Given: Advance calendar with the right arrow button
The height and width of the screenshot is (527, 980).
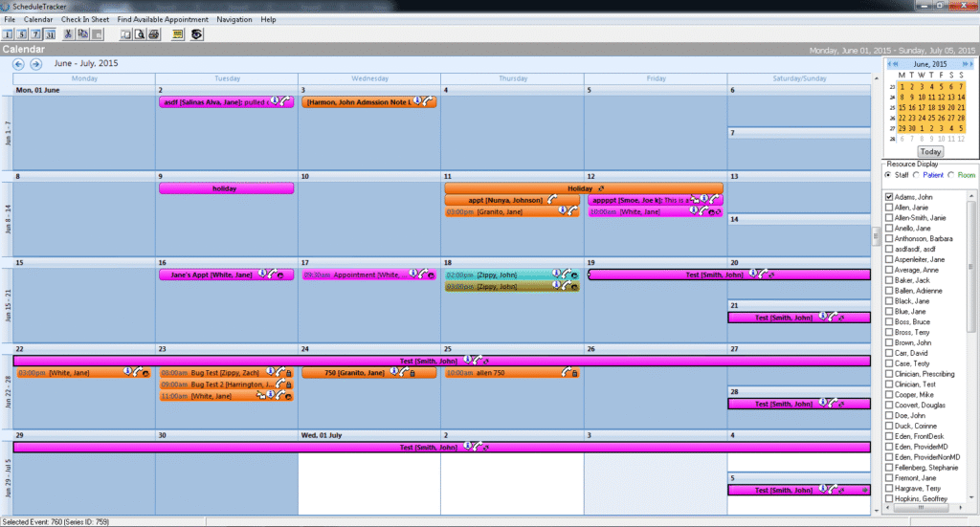Looking at the screenshot, I should (35, 64).
